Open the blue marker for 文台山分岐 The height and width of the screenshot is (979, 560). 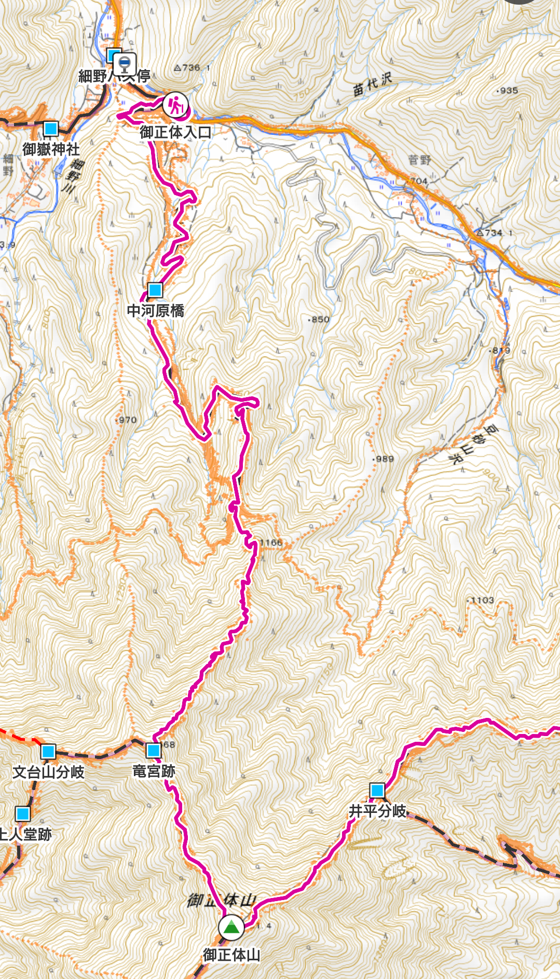click(48, 751)
